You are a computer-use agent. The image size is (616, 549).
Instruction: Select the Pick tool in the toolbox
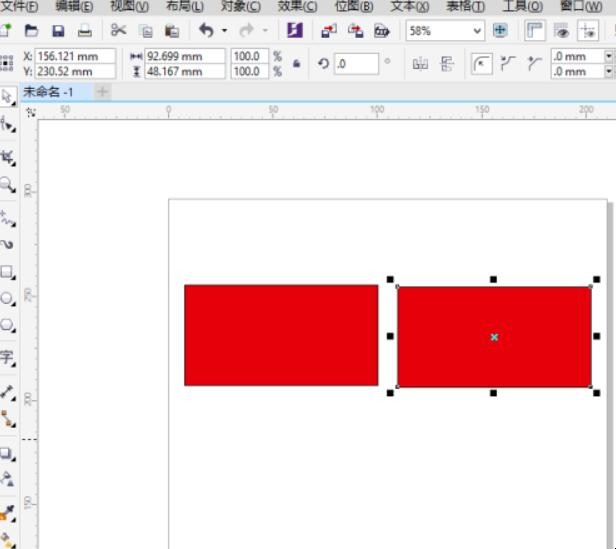[8, 97]
